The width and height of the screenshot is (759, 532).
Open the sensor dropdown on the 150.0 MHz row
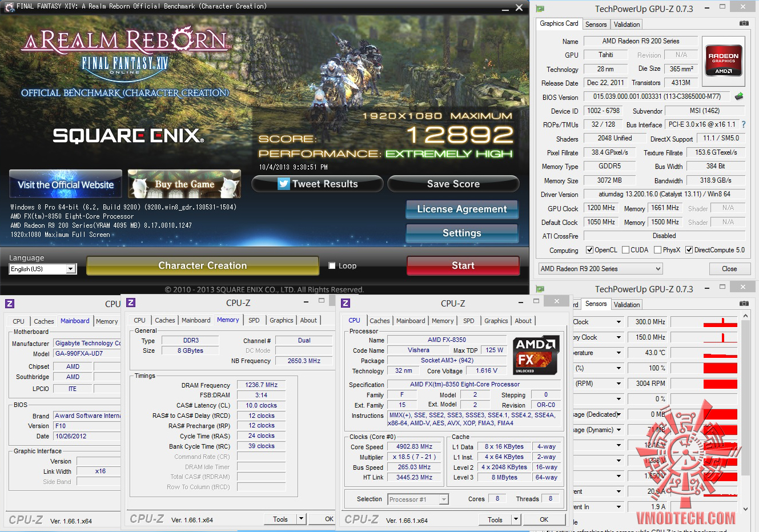click(619, 337)
